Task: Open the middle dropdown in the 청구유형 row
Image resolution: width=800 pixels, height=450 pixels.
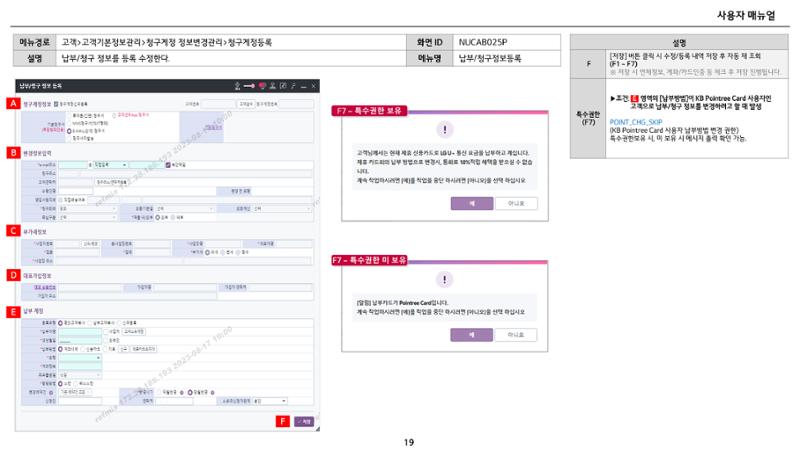Action: click(x=184, y=209)
